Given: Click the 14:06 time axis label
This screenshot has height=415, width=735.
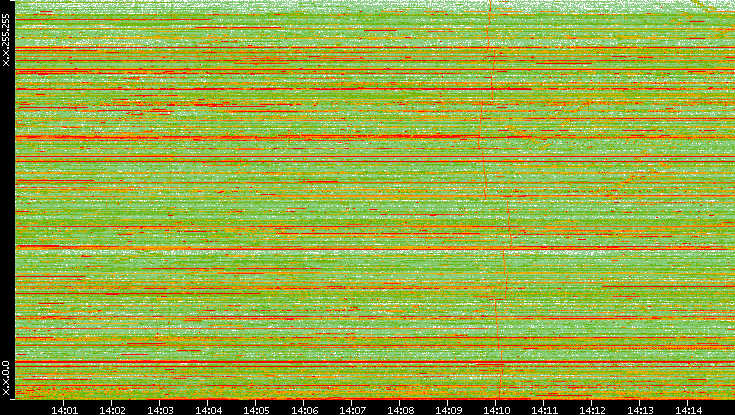Looking at the screenshot, I should [304, 410].
